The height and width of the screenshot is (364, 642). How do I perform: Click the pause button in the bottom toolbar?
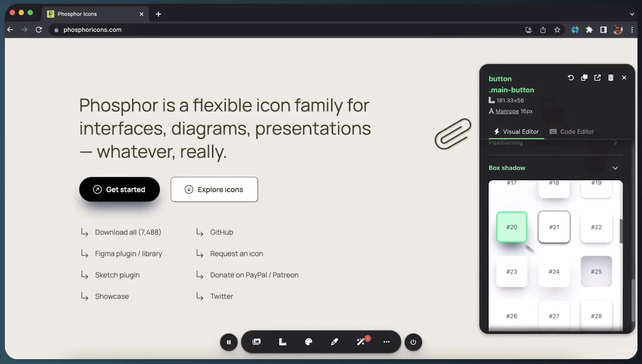coord(229,342)
